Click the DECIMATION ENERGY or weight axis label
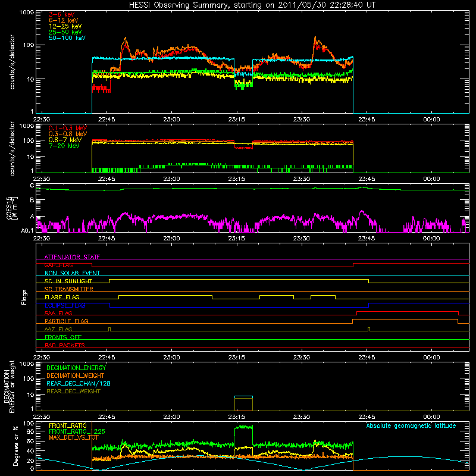 [9, 386]
